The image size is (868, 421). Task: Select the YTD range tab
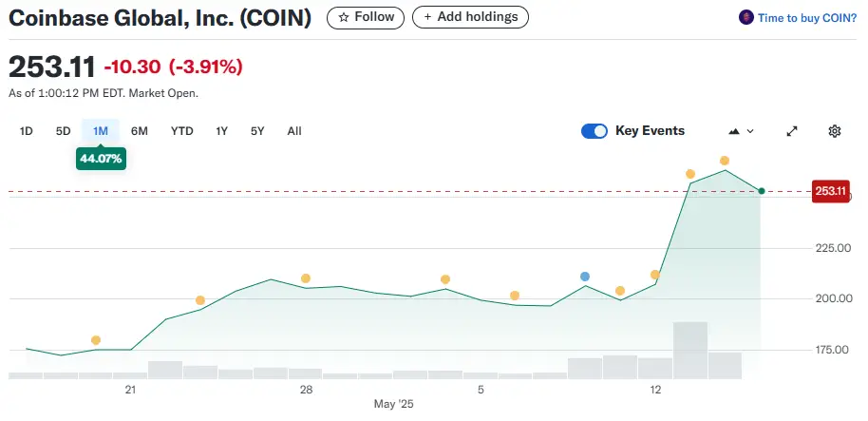tap(181, 131)
